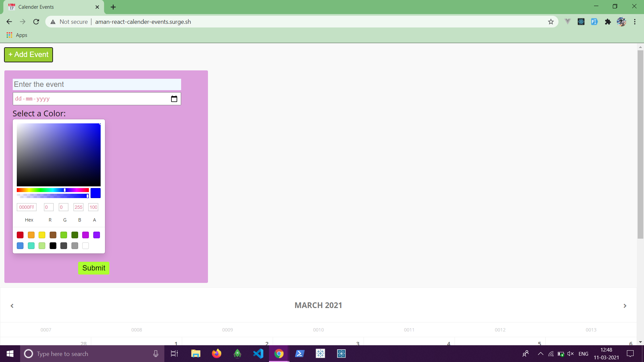
Task: Open a new browser tab
Action: pyautogui.click(x=113, y=7)
